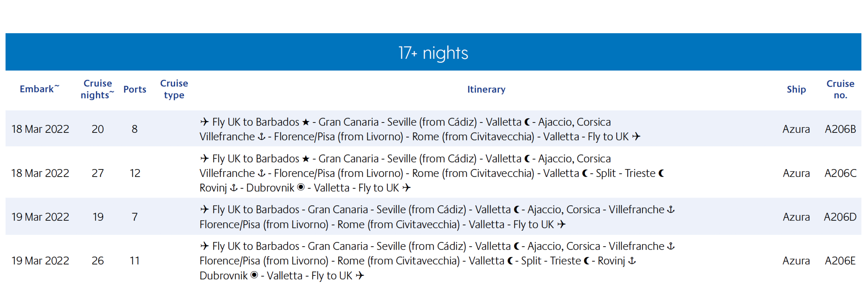The width and height of the screenshot is (868, 284).
Task: Click the anchor icon after Rovinj in A206C row
Action: (x=234, y=188)
